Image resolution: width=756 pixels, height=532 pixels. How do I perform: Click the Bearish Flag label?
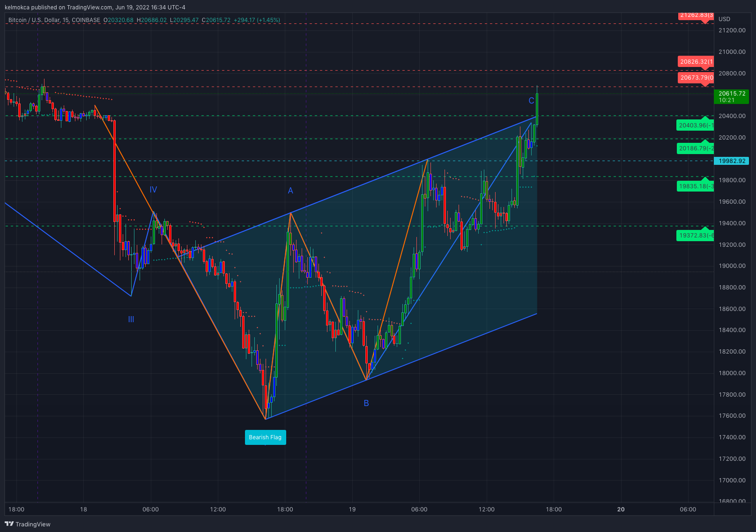[265, 437]
